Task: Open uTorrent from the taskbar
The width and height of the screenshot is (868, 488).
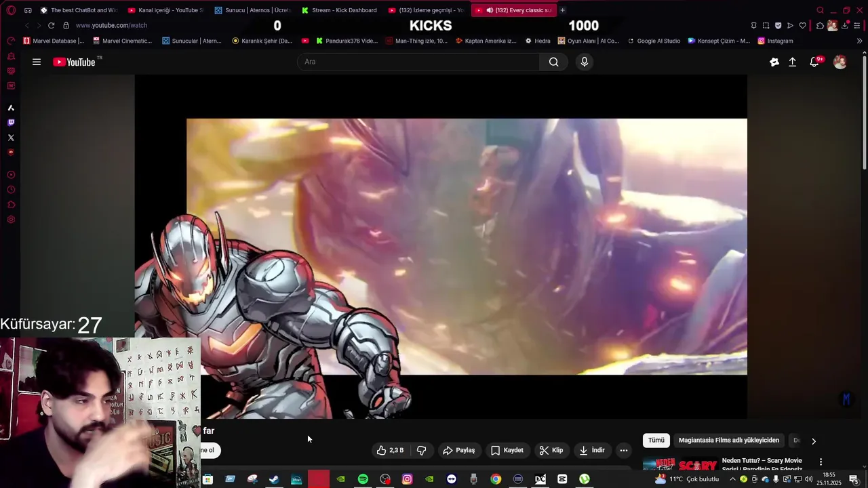Action: click(585, 479)
